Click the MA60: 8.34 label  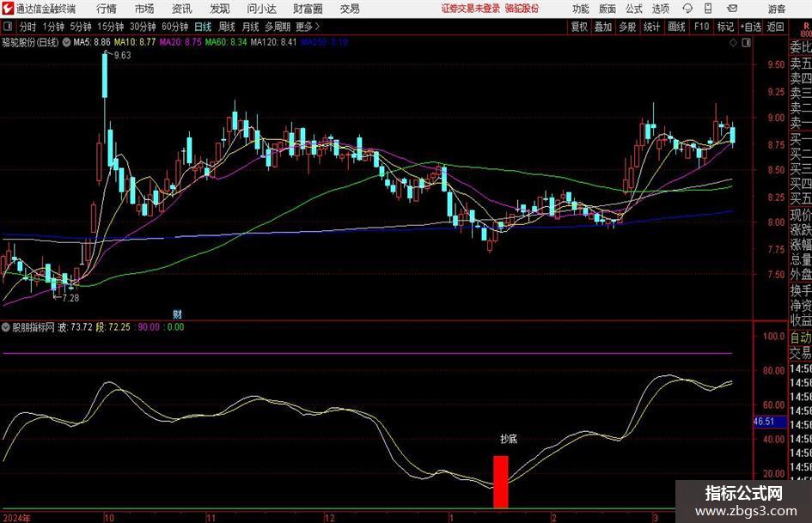click(x=226, y=42)
